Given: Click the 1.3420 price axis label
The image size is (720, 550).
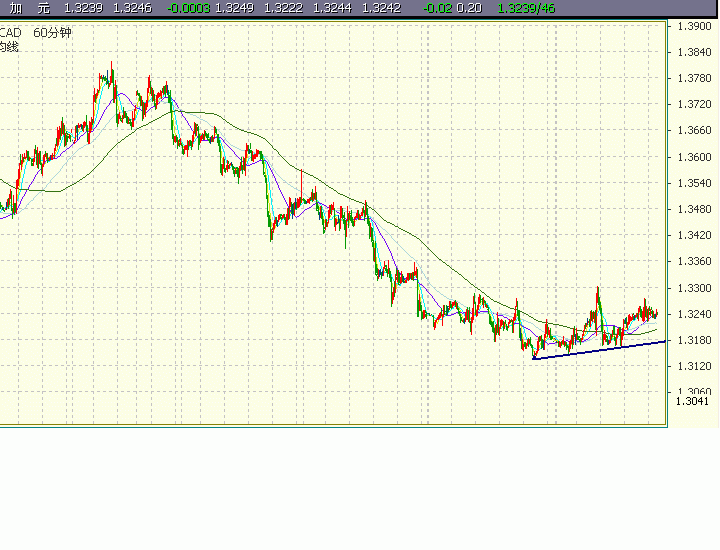Looking at the screenshot, I should click(694, 235).
